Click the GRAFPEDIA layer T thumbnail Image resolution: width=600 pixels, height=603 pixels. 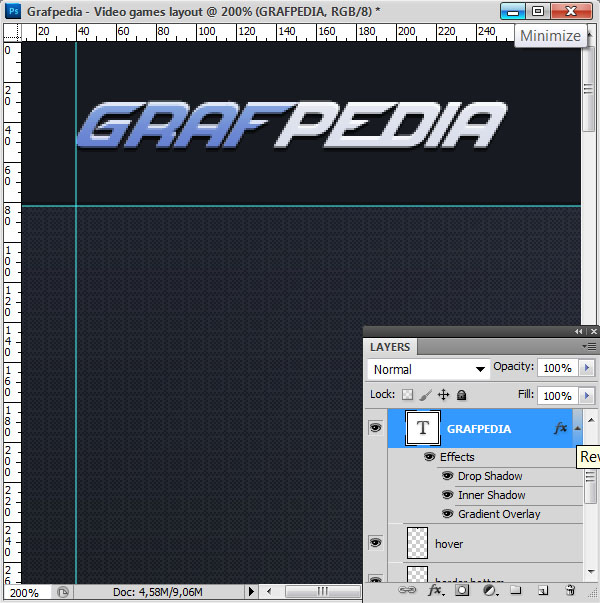click(x=423, y=428)
